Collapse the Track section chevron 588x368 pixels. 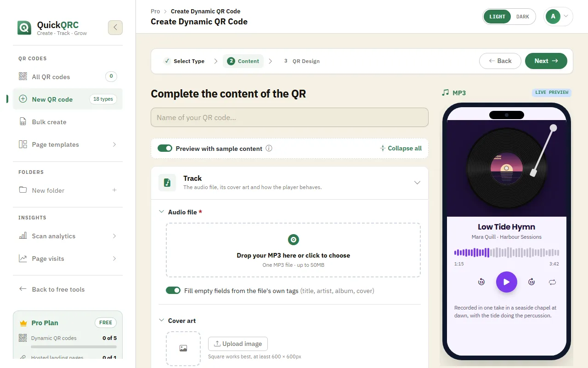[x=417, y=183]
